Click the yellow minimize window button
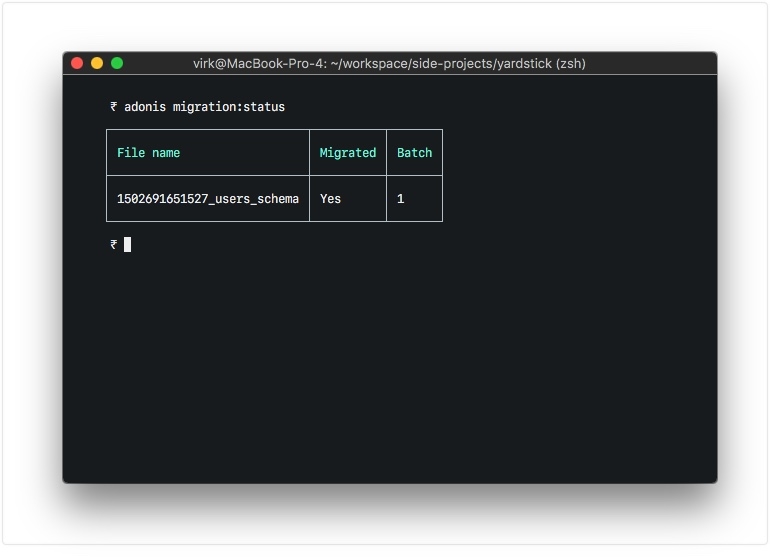Viewport: 770px width, 557px height. [97, 63]
